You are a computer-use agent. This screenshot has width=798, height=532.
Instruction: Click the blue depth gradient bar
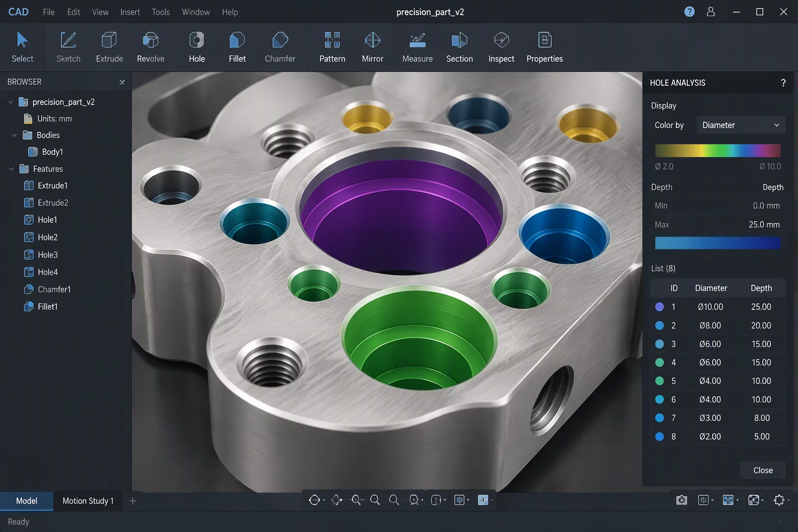717,243
